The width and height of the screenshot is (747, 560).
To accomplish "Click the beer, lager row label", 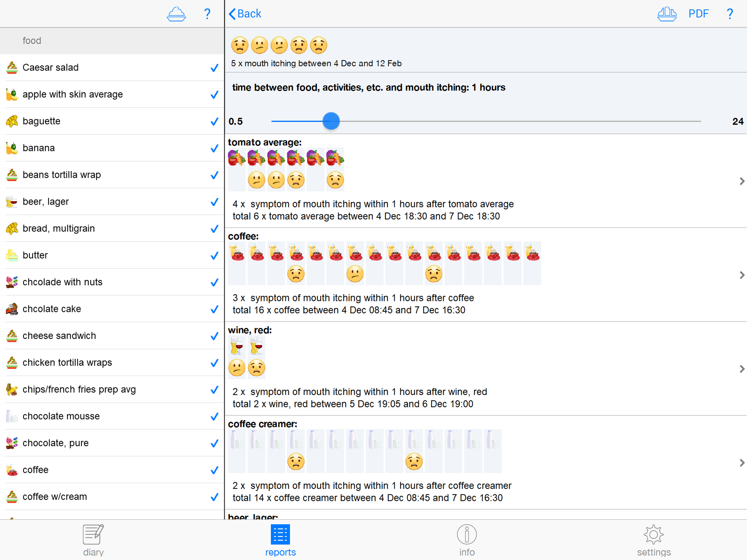I will (x=46, y=202).
